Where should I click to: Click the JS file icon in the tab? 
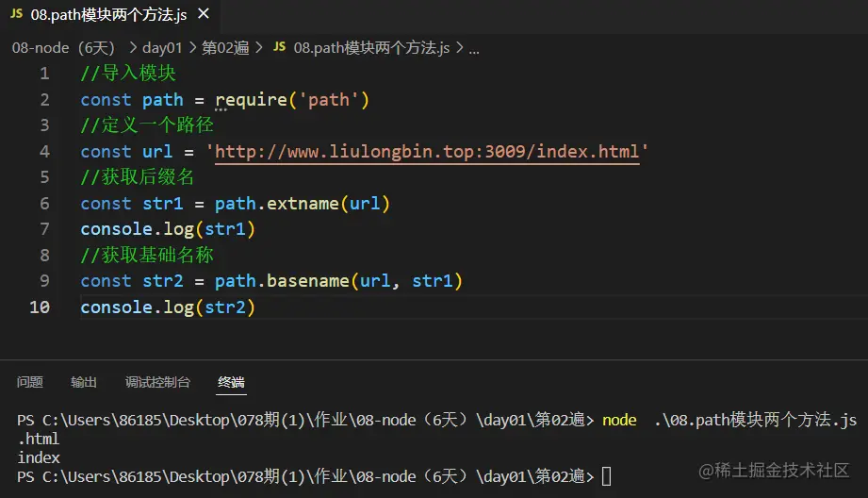point(17,14)
